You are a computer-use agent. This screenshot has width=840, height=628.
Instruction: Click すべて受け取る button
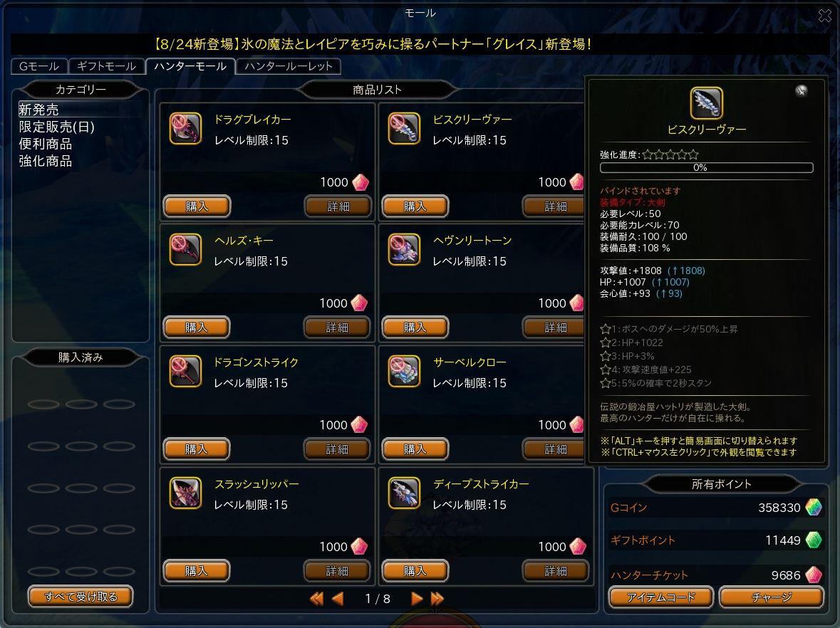[x=81, y=597]
